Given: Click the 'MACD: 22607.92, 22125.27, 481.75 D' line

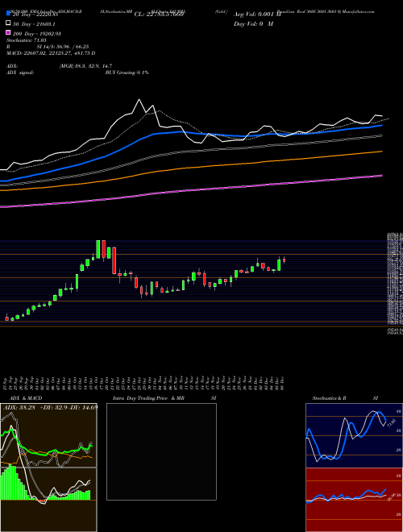Looking at the screenshot, I should coord(51,53).
